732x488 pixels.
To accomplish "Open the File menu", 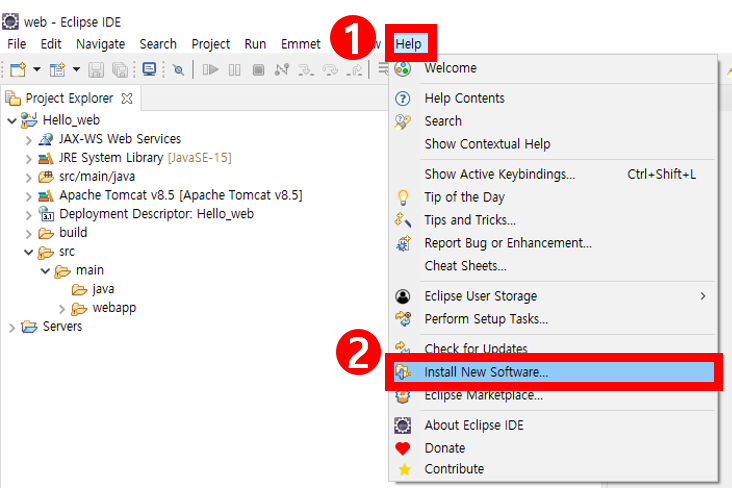I will click(x=16, y=44).
